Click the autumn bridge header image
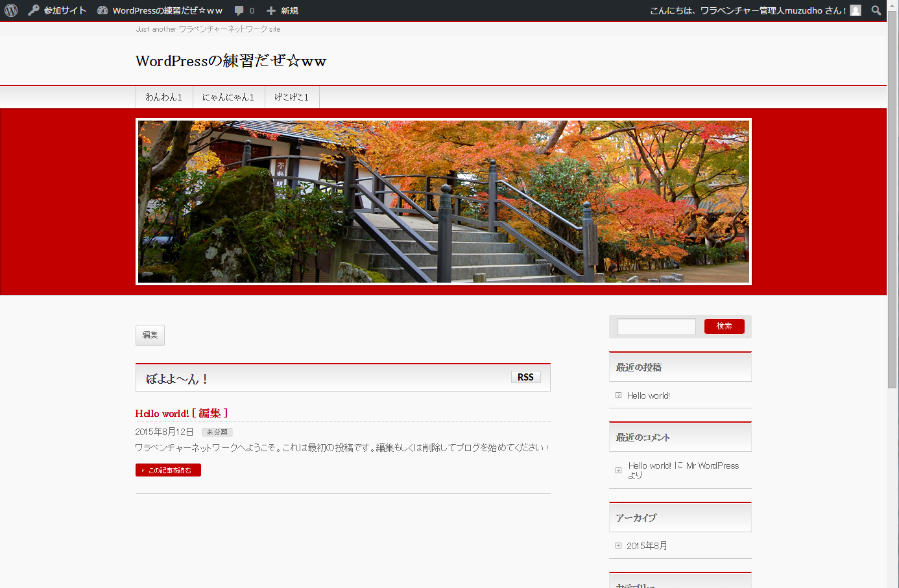This screenshot has width=899, height=588. [444, 202]
